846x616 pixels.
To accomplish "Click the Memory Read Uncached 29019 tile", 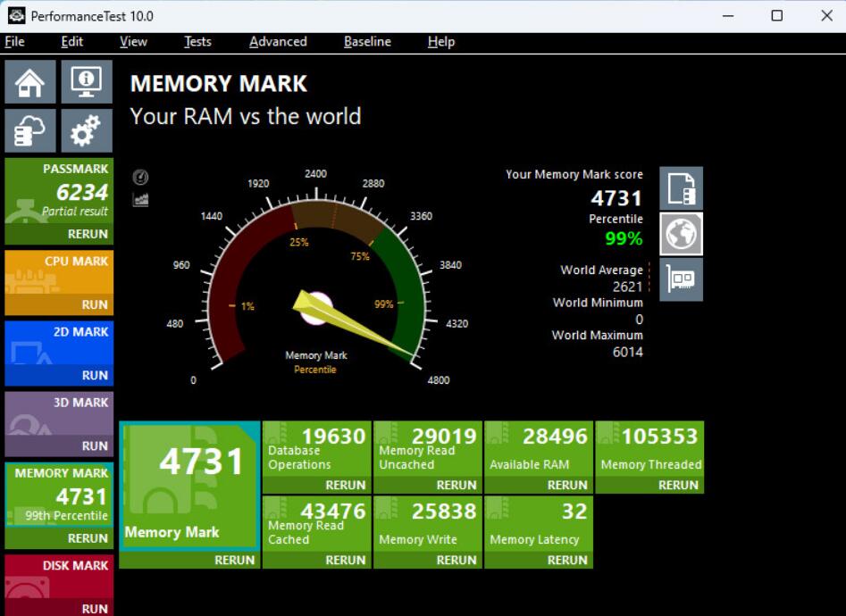I will pos(428,449).
